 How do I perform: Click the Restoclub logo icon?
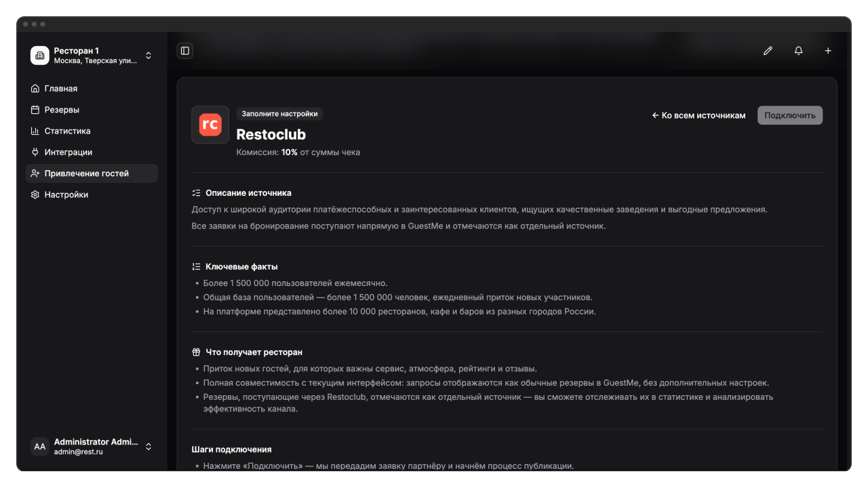click(210, 125)
